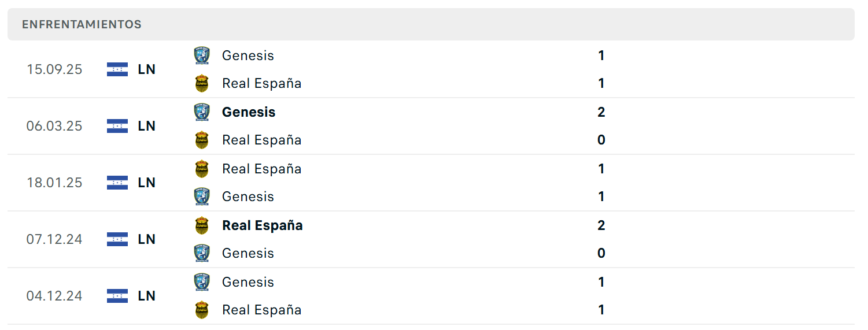Click Honduras flag beside 07.12.24 date
Viewport: 868px width, 330px height.
[117, 239]
